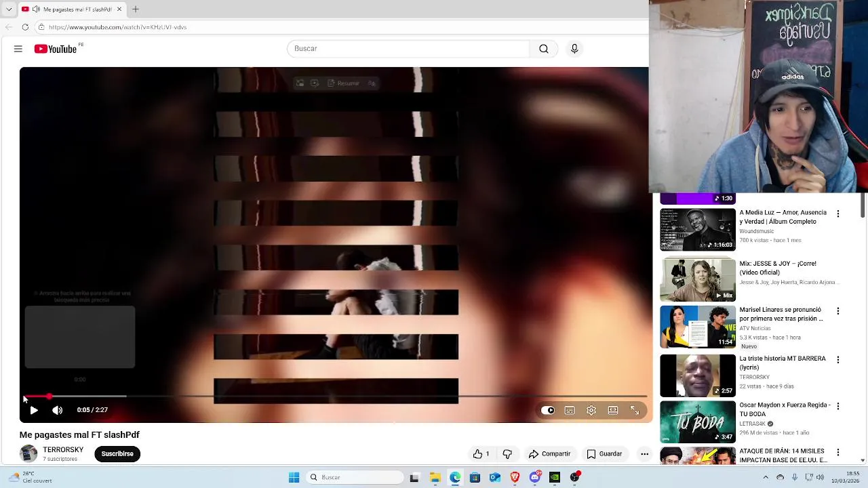Open options for A Media Luz video

pos(838,213)
